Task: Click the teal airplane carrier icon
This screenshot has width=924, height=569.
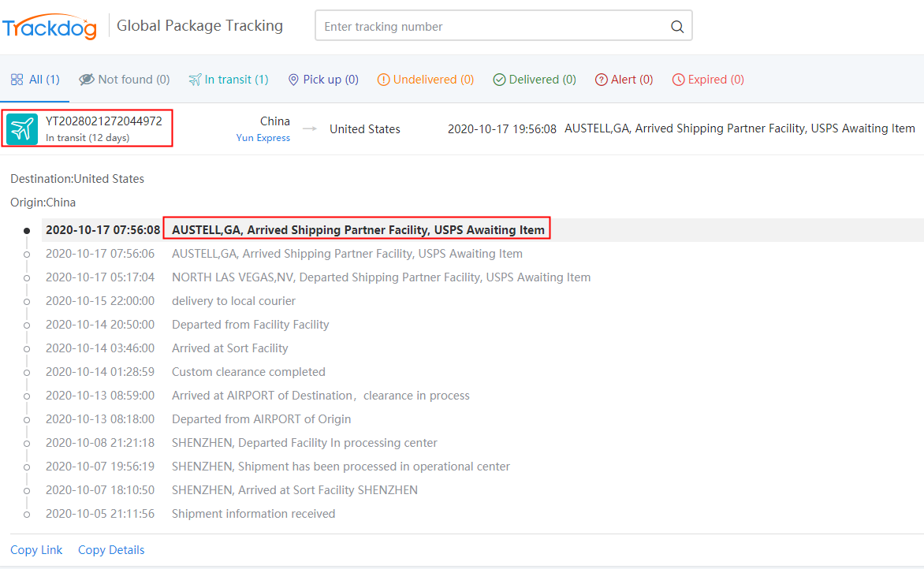Action: [22, 128]
